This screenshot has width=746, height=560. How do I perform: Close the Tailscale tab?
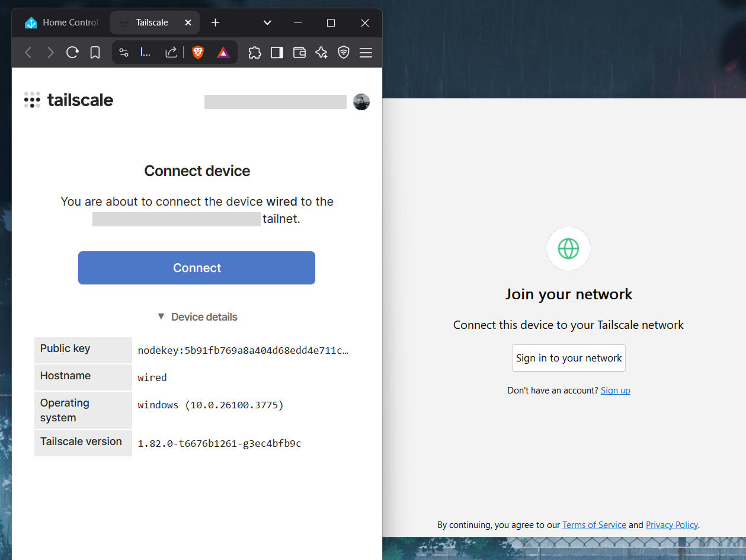click(x=188, y=23)
